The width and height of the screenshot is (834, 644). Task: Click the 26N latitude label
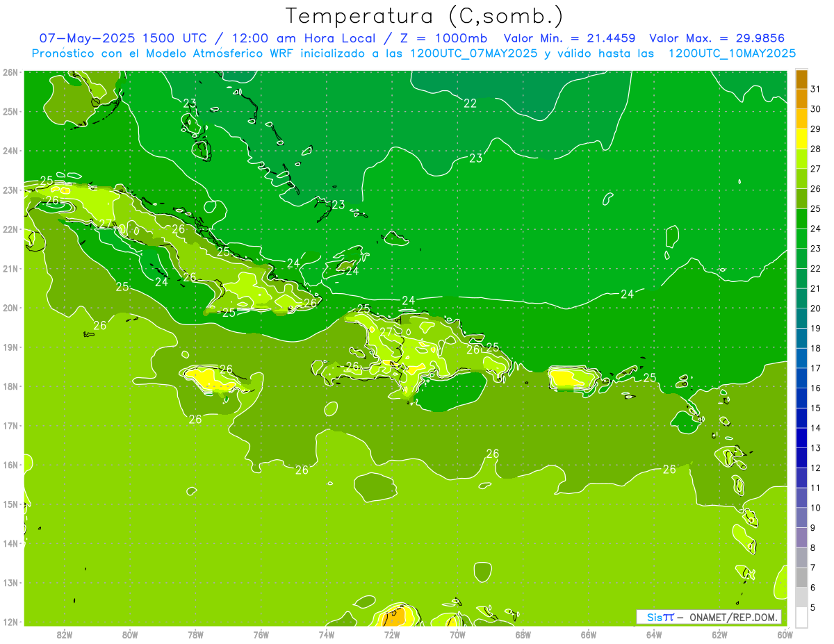pyautogui.click(x=10, y=72)
